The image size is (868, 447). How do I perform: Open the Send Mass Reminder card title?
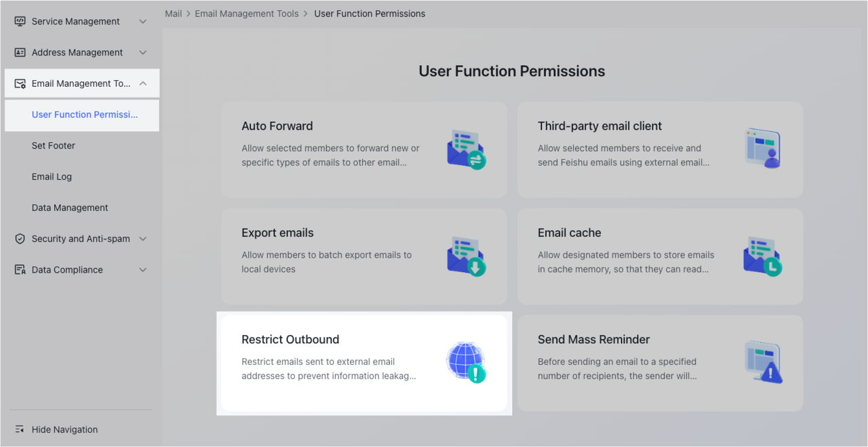[x=594, y=340]
